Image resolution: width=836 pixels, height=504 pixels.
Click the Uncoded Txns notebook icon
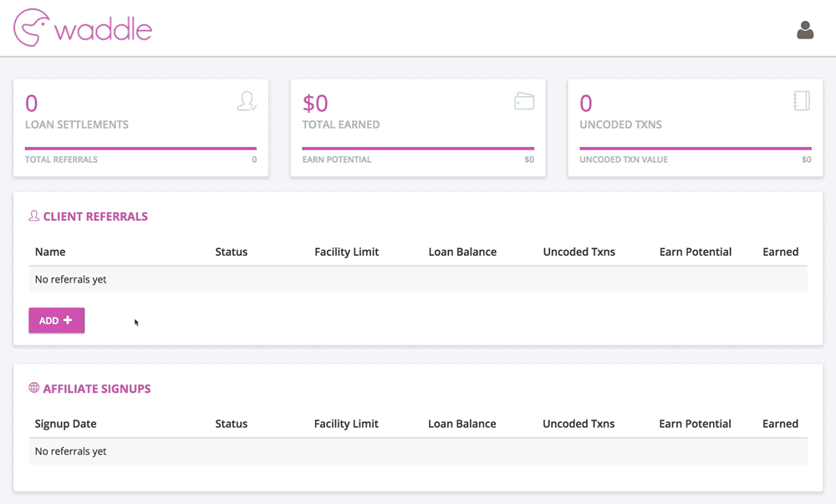click(802, 100)
